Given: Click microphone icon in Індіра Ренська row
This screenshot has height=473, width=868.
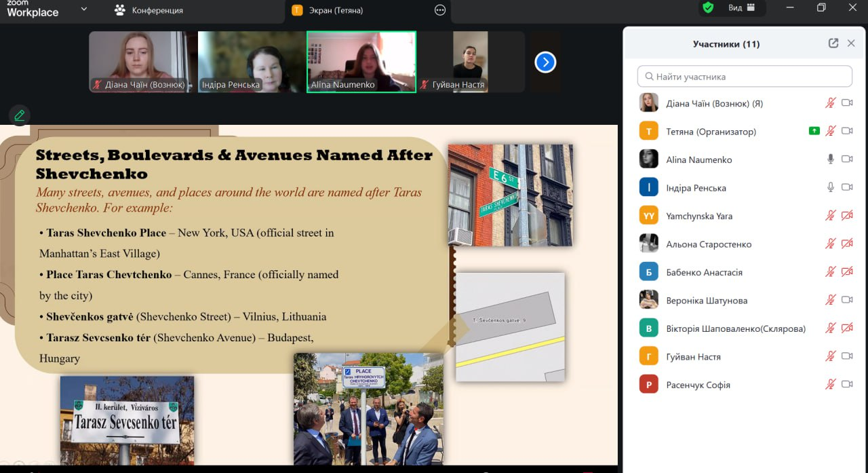Looking at the screenshot, I should 831,187.
